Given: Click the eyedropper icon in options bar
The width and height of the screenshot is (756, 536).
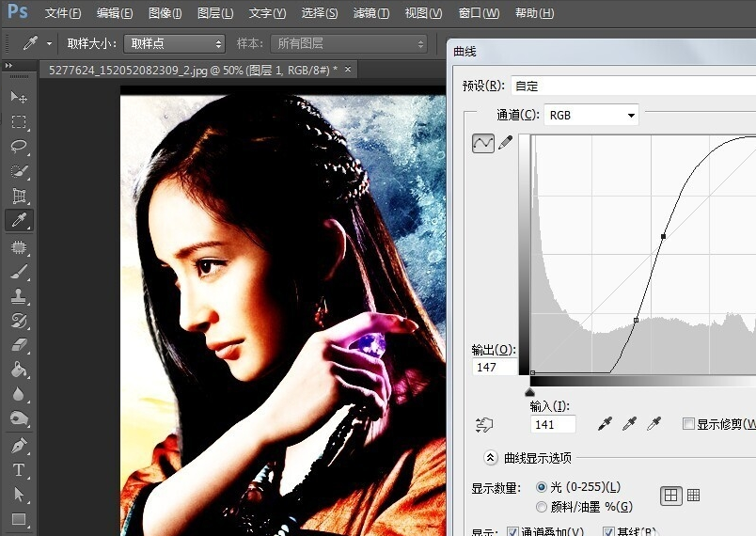Looking at the screenshot, I should click(x=30, y=43).
